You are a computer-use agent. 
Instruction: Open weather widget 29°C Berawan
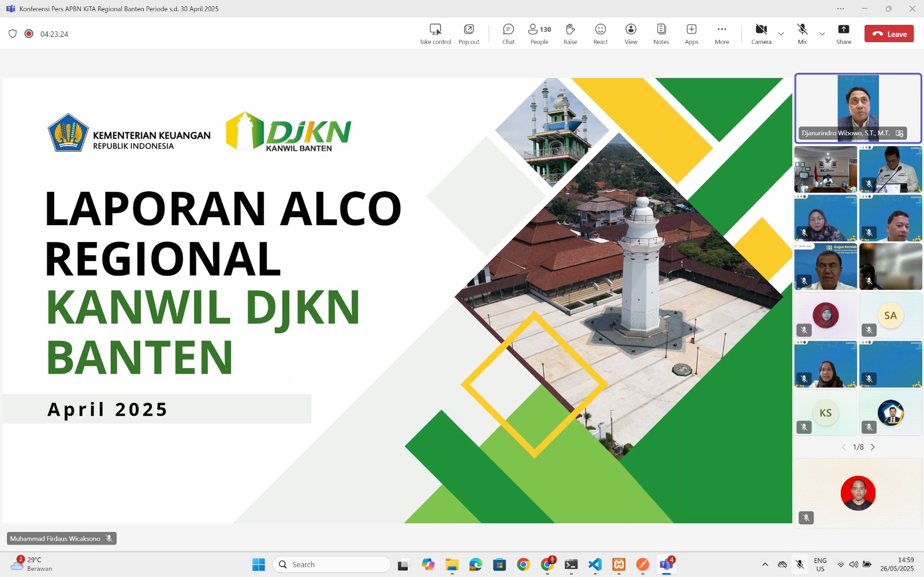[32, 564]
